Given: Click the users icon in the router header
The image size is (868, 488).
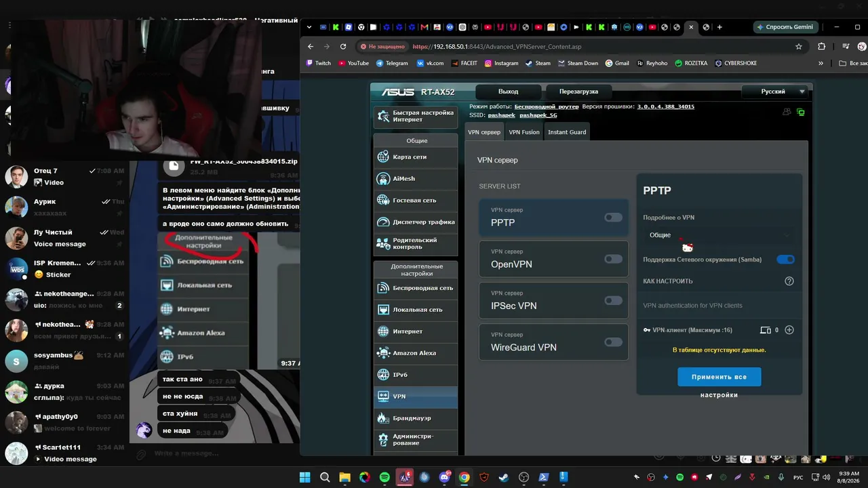Looking at the screenshot, I should pyautogui.click(x=787, y=112).
